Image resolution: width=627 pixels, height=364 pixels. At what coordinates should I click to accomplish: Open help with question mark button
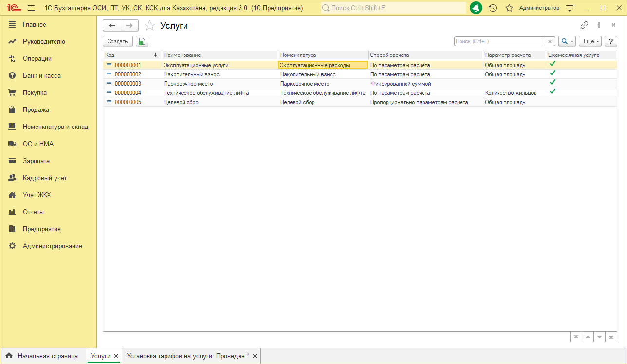click(x=610, y=41)
